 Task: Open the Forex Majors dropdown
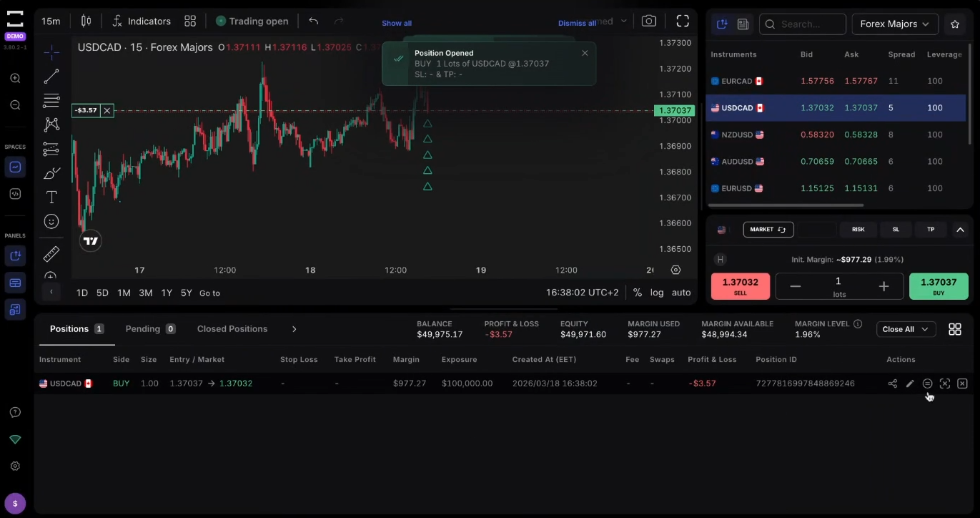[894, 24]
